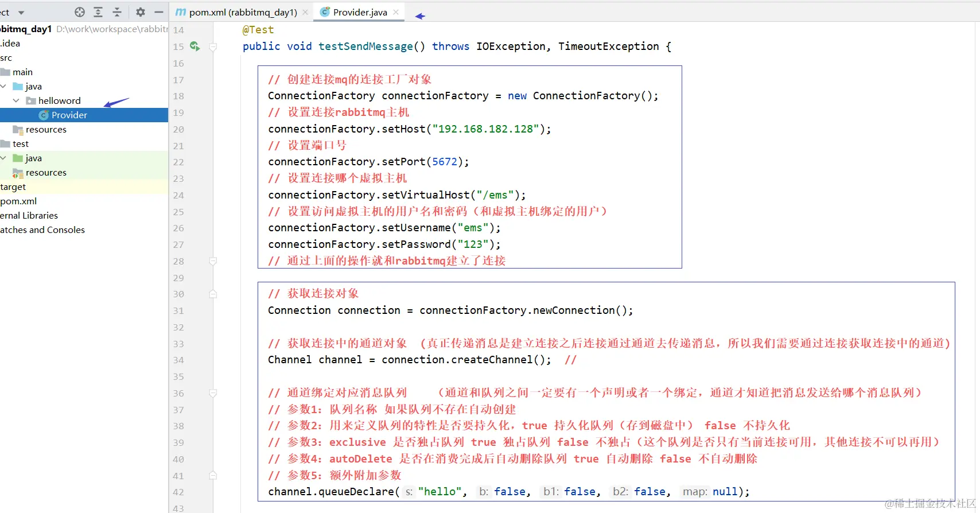Click the "192.168.182.128" host string
980x513 pixels.
coord(486,129)
